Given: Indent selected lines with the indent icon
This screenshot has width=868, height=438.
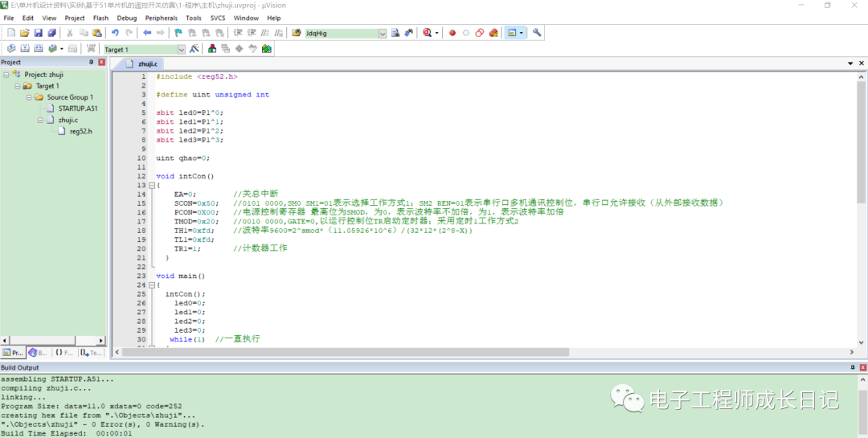Looking at the screenshot, I should tap(238, 33).
